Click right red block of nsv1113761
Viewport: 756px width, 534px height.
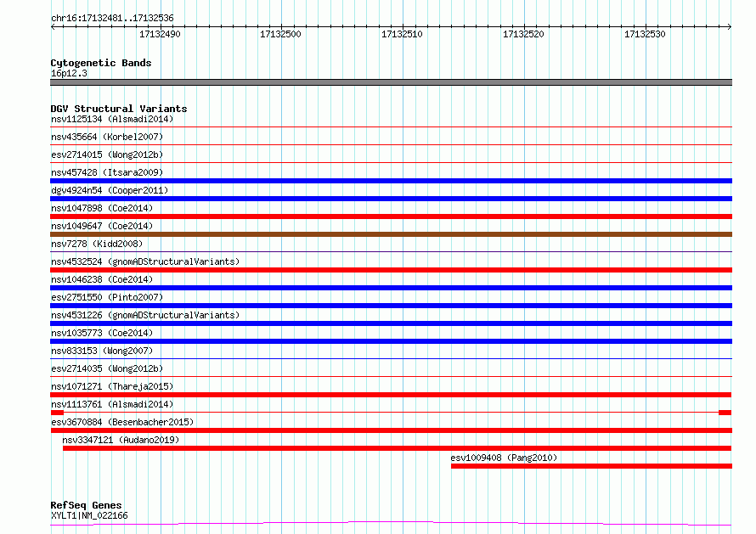[725, 413]
